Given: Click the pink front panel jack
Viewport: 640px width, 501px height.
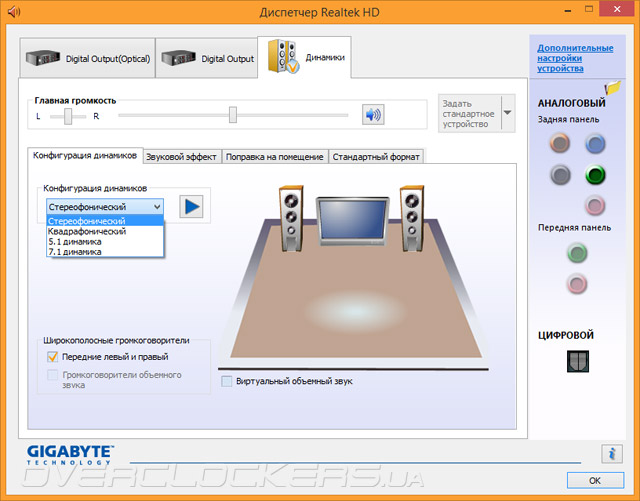Looking at the screenshot, I should coord(577,284).
